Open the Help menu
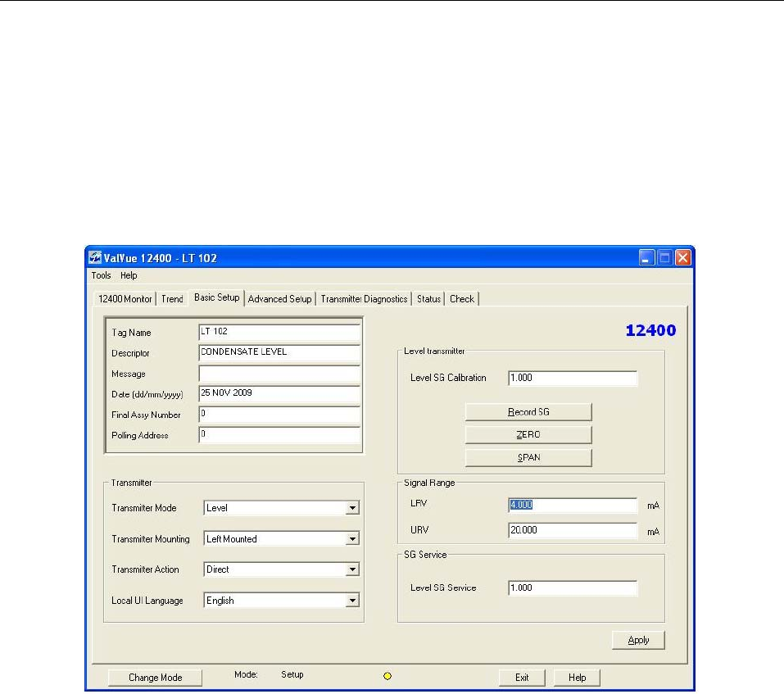The image size is (784, 694). pyautogui.click(x=129, y=275)
